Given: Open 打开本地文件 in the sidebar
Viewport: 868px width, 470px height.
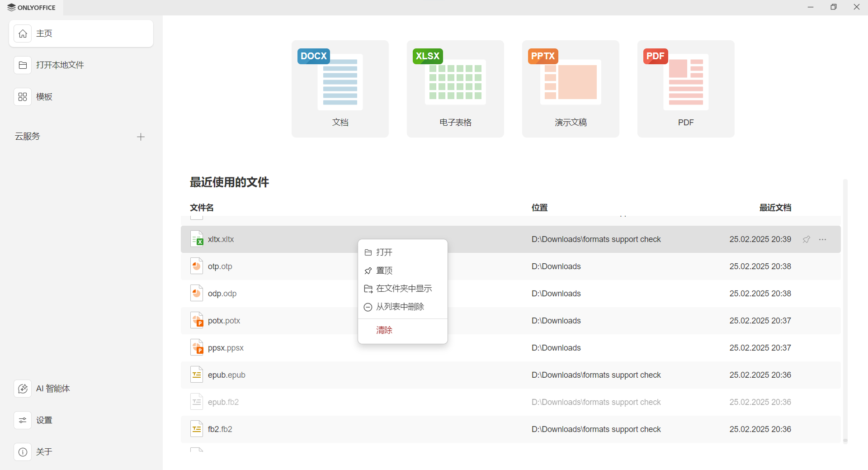Looking at the screenshot, I should click(60, 65).
